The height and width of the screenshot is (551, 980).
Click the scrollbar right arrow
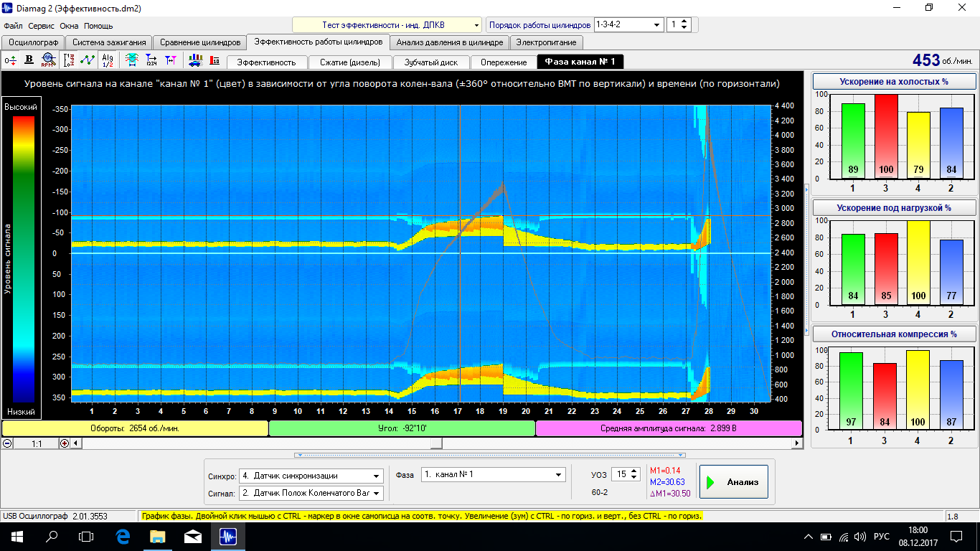tap(796, 443)
